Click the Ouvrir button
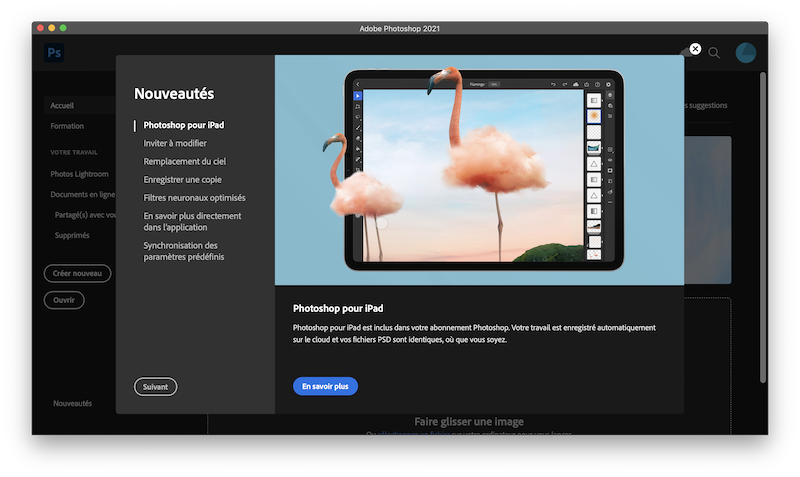Image resolution: width=800 pixels, height=477 pixels. click(x=64, y=300)
